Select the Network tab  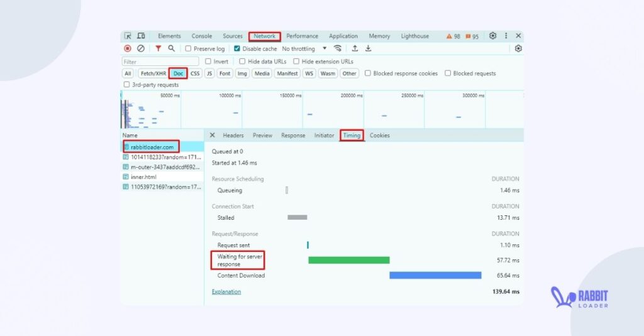click(265, 36)
